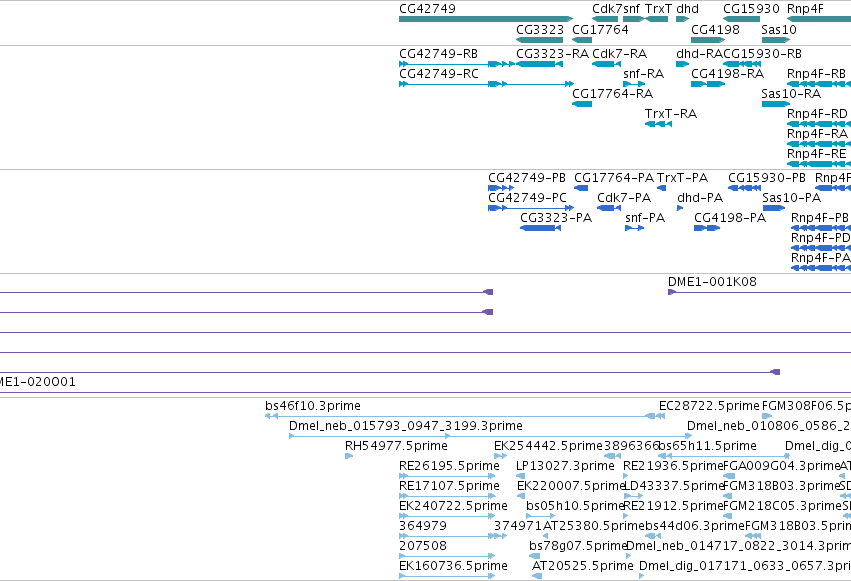Click EST RH54977.5prime
The width and height of the screenshot is (851, 581).
396,446
